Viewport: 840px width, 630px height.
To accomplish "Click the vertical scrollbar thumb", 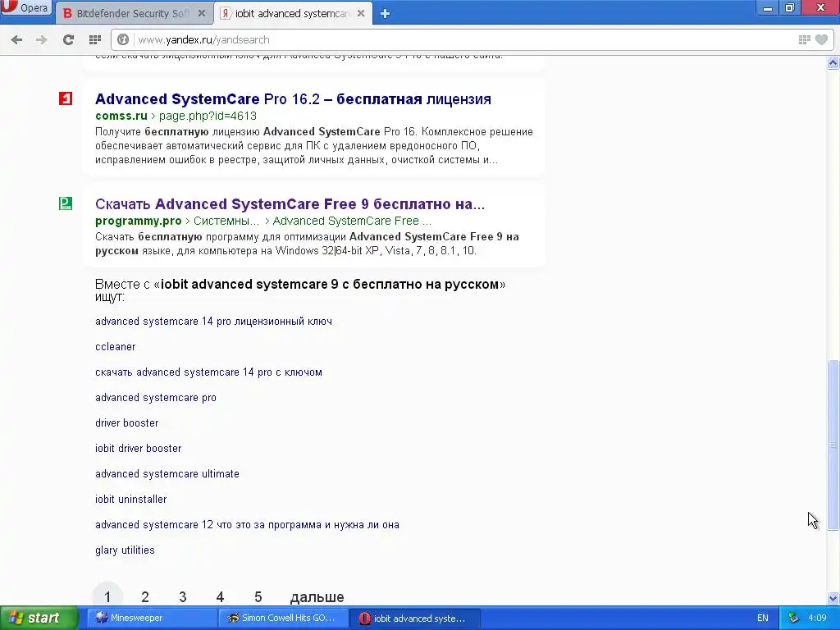I will (833, 445).
